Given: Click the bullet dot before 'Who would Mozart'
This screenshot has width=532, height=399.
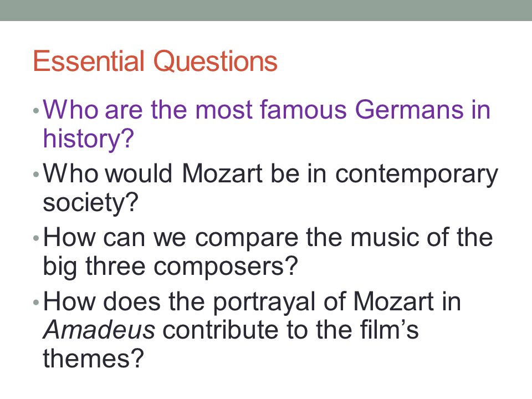Looking at the screenshot, I should pos(37,175).
